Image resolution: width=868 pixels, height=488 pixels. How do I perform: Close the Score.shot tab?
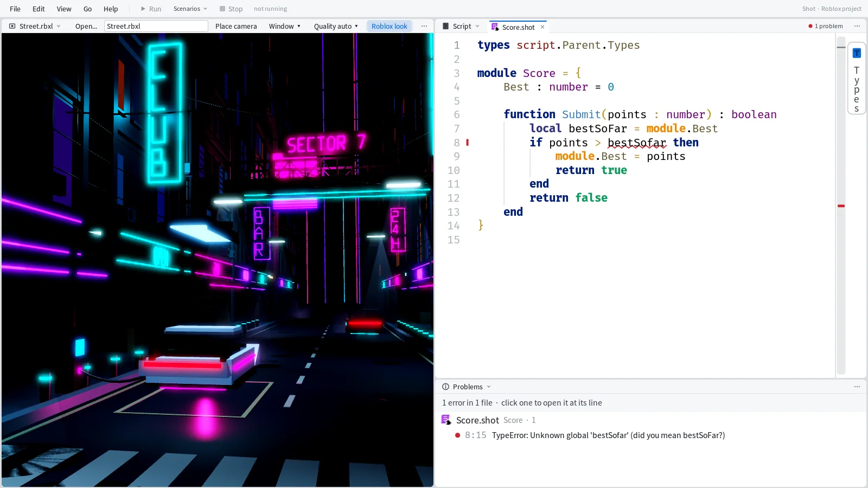click(x=542, y=27)
